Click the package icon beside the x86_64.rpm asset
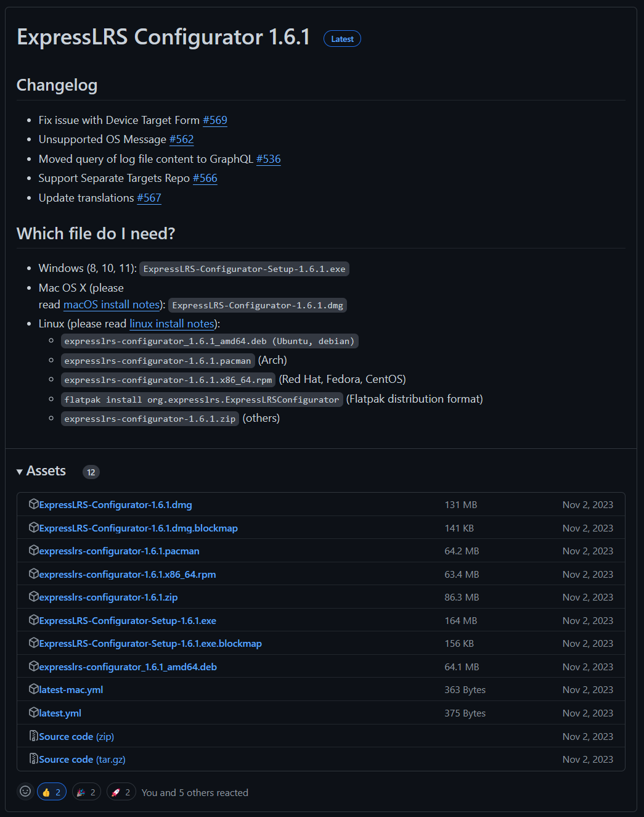 tap(34, 573)
